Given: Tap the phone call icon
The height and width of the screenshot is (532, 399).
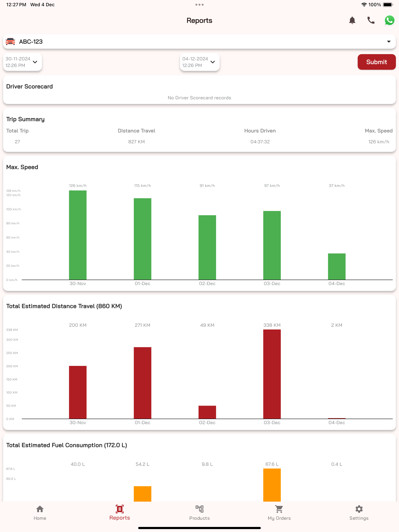Looking at the screenshot, I should coord(371,20).
